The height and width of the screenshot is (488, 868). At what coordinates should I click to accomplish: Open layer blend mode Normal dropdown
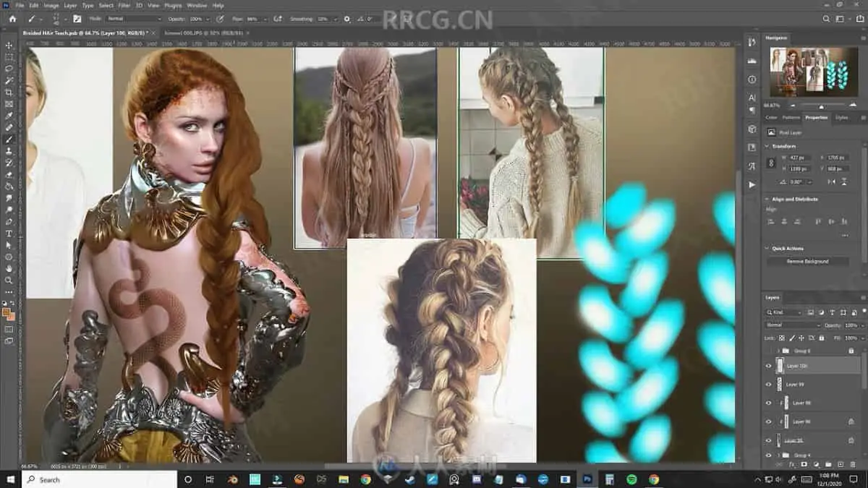pyautogui.click(x=793, y=325)
